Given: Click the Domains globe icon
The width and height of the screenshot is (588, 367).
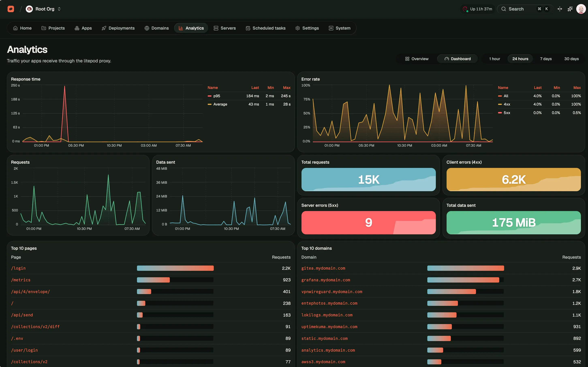Looking at the screenshot, I should pyautogui.click(x=147, y=28).
